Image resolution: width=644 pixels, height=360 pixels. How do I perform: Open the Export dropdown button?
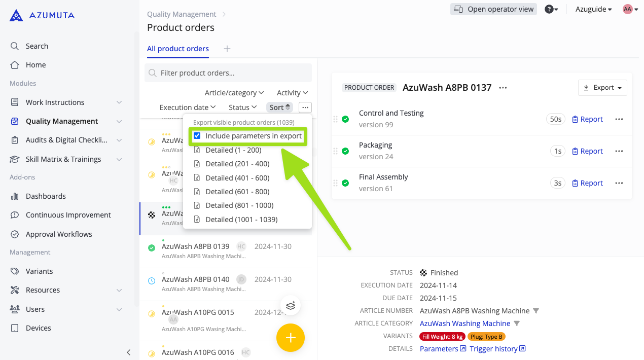602,88
